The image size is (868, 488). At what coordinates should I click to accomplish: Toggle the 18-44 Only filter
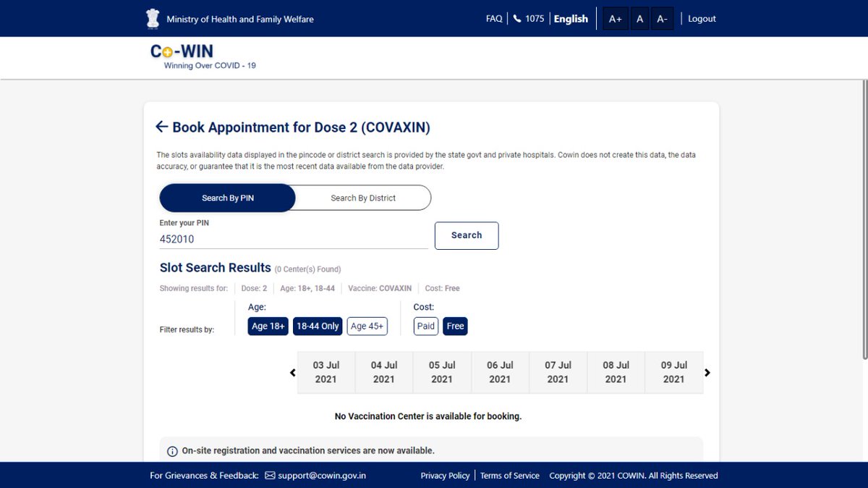point(318,327)
